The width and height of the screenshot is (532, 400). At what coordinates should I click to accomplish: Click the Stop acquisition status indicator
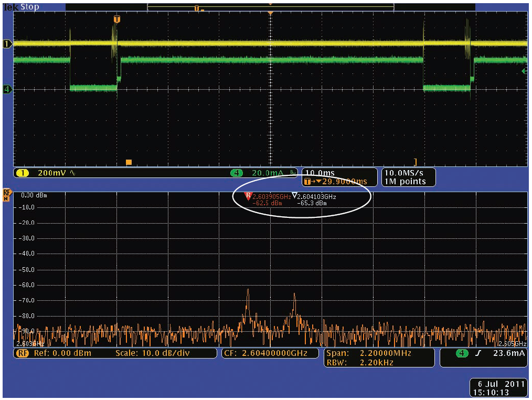coord(29,7)
